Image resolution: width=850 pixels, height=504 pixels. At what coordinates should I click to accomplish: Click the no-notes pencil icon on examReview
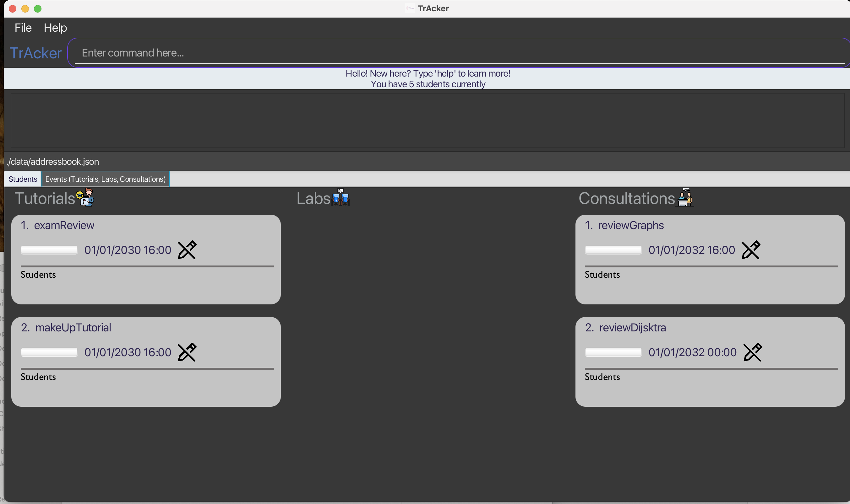click(187, 250)
